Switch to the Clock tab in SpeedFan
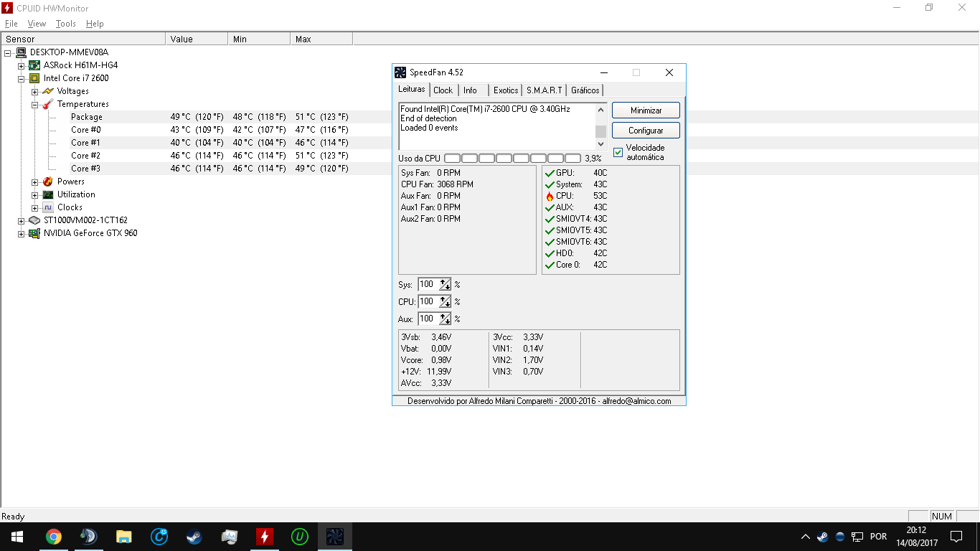This screenshot has width=980, height=551. click(443, 90)
